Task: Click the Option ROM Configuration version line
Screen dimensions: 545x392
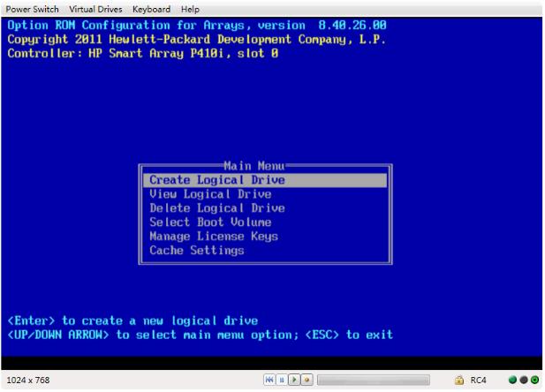Action: 197,26
